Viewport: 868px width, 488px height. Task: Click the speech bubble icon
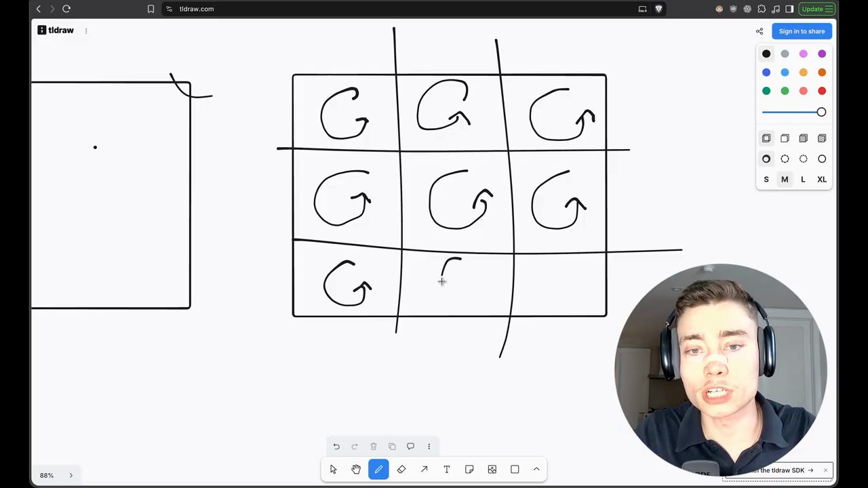click(x=410, y=447)
